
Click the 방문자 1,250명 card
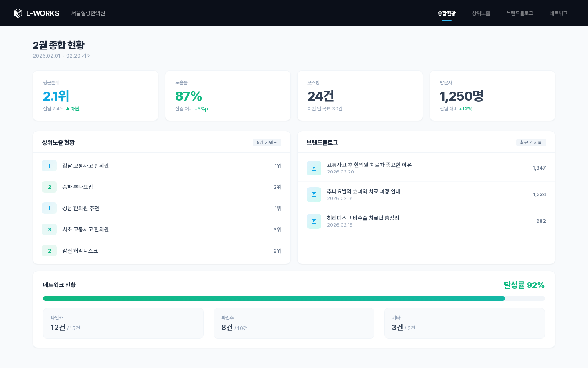[x=492, y=96]
